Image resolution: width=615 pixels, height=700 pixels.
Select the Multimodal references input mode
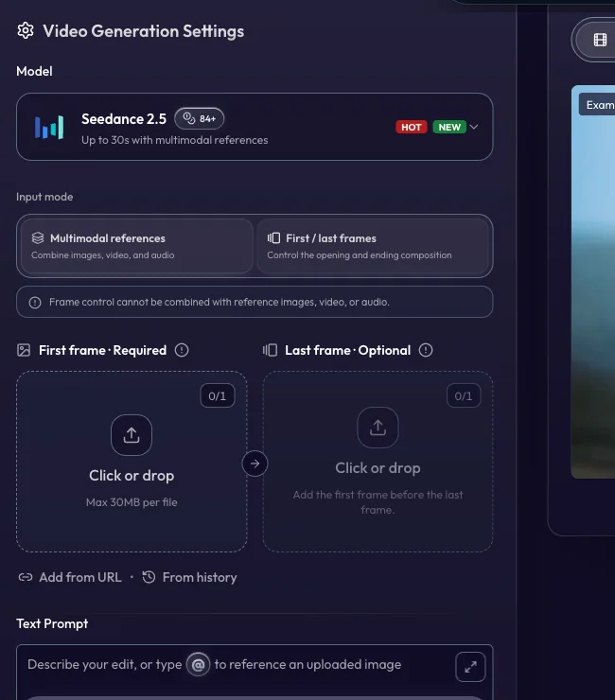(x=136, y=246)
